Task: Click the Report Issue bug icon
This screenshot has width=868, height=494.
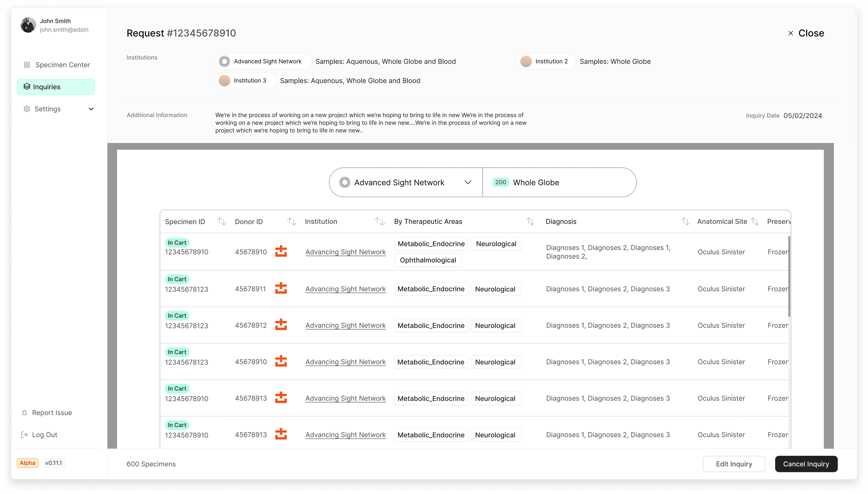Action: 24,413
